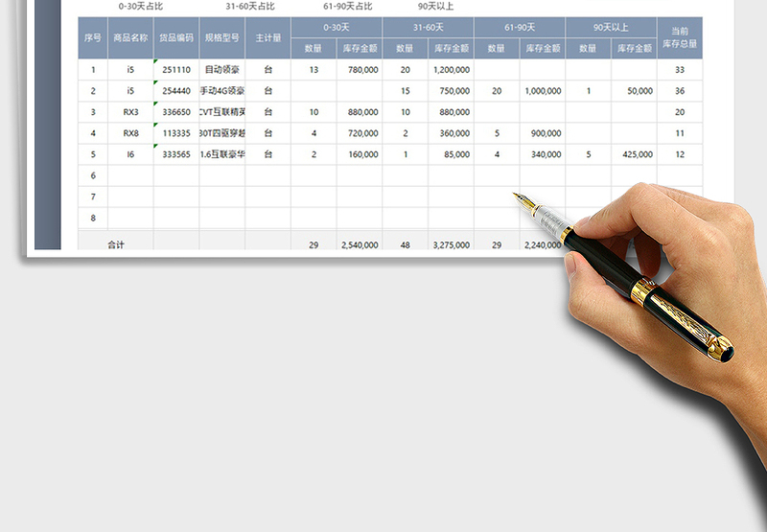Select the 0-30天占比 label above the table
This screenshot has height=532, width=767.
140,7
